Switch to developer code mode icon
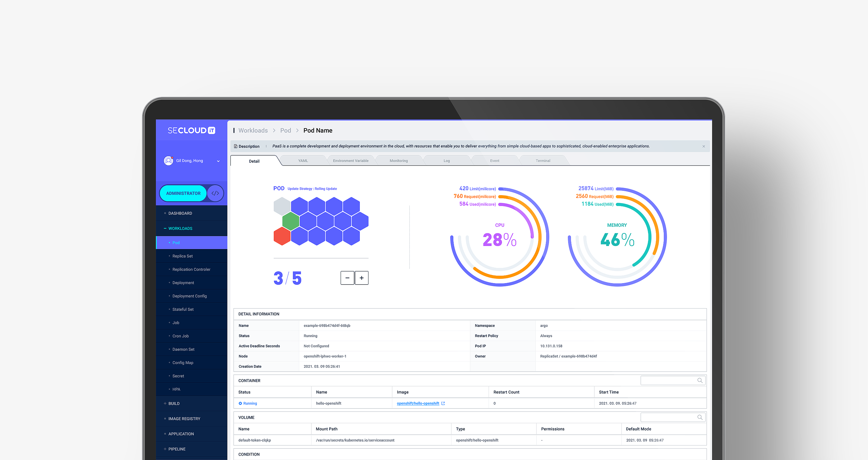 [215, 193]
